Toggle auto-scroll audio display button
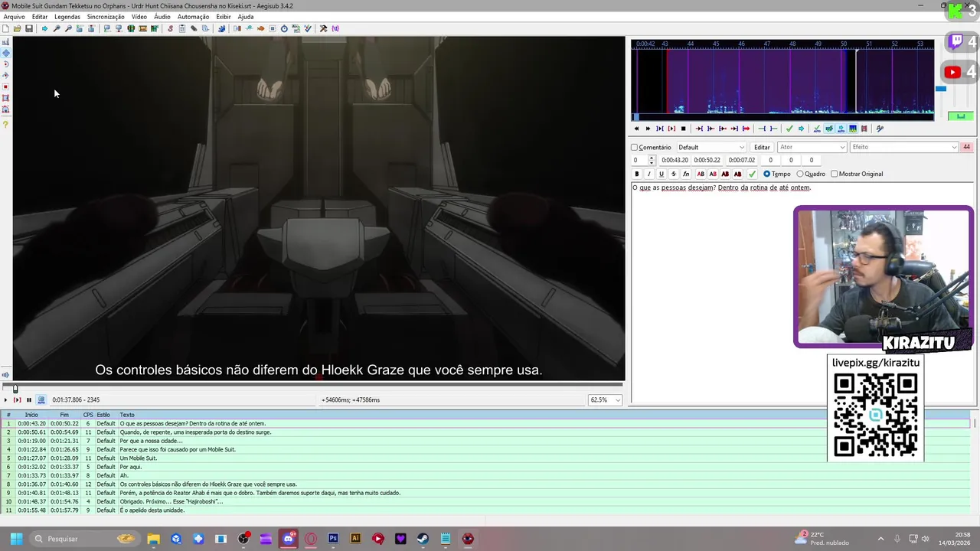Image resolution: width=980 pixels, height=551 pixels. [x=841, y=129]
